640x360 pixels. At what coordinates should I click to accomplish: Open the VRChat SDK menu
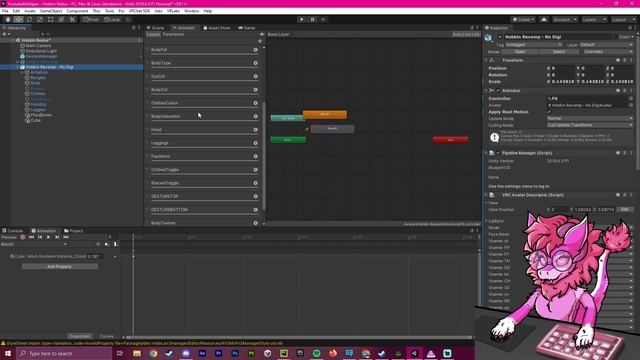tap(139, 11)
